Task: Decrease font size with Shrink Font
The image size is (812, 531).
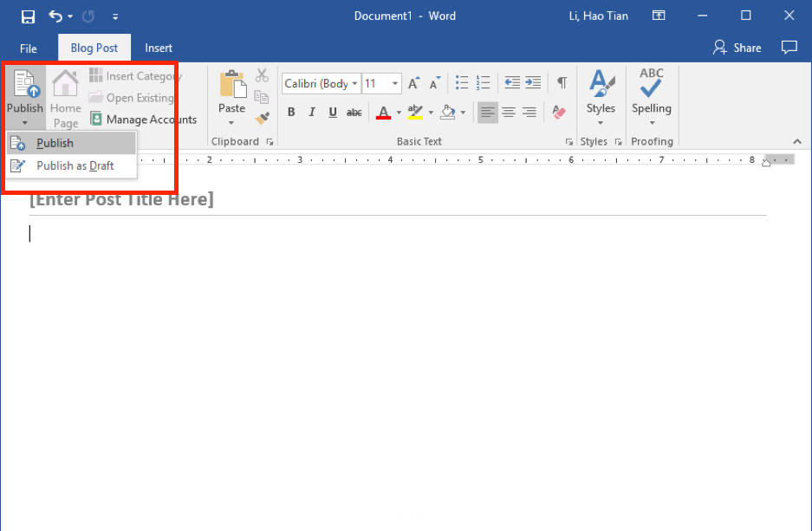Action: [x=434, y=83]
